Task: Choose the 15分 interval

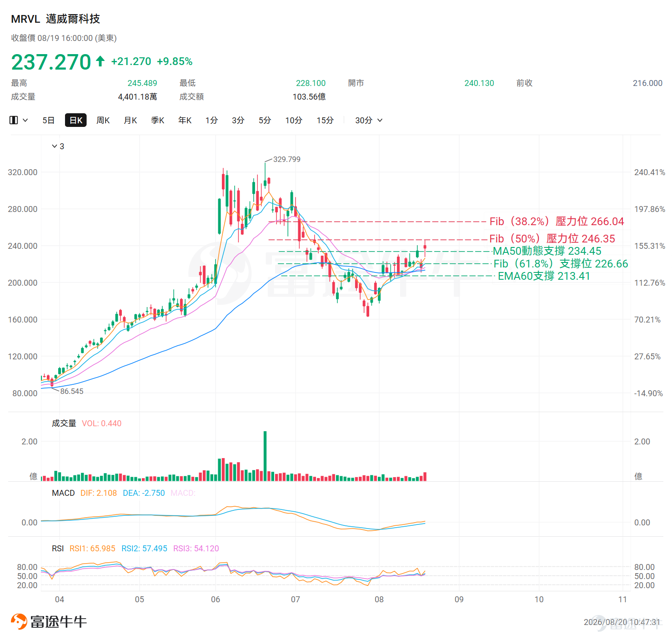Action: pos(325,120)
